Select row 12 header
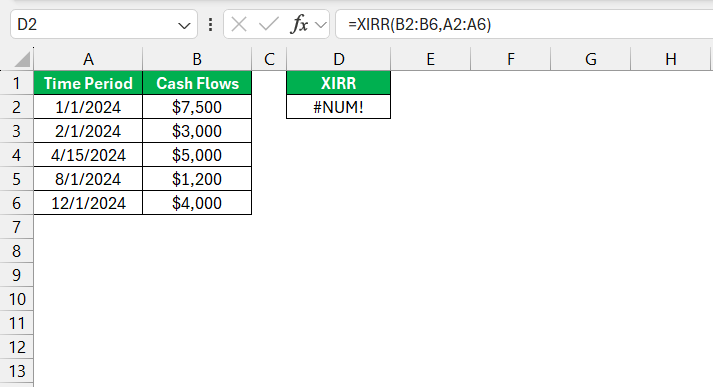Viewport: 713px width, 387px height. pos(16,347)
